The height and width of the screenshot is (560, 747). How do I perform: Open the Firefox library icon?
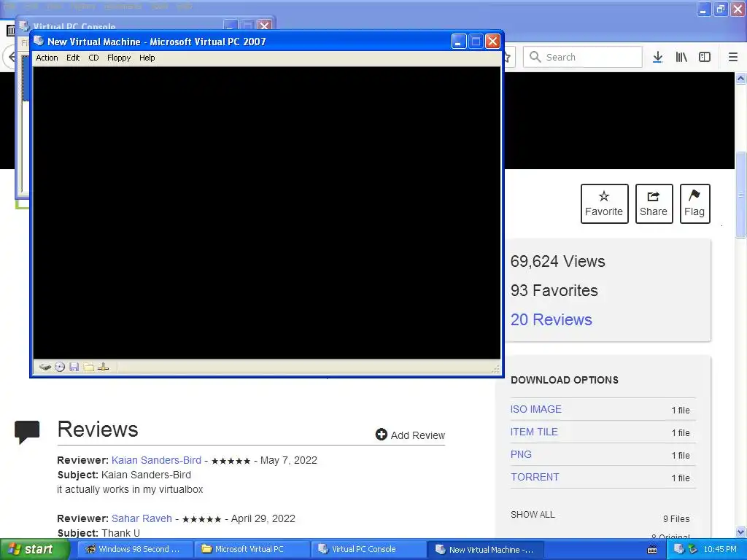(x=681, y=57)
